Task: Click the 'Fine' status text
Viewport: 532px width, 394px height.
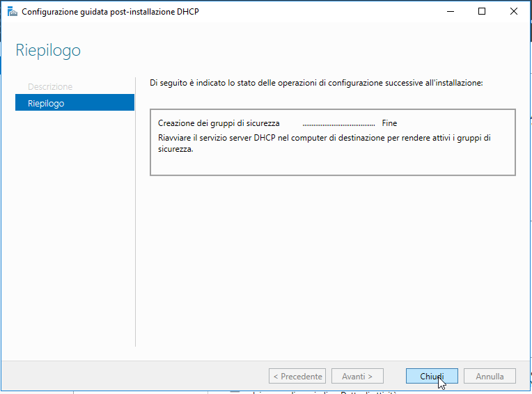Action: [389, 123]
